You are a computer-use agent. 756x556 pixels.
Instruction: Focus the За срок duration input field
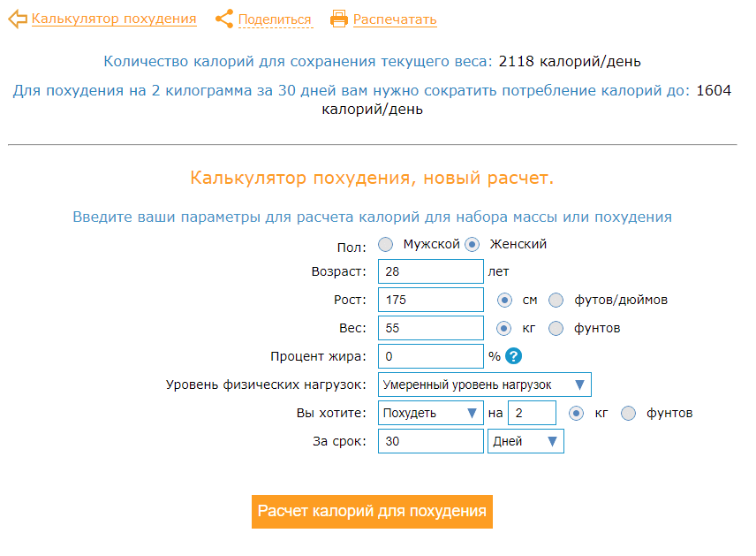tap(431, 441)
